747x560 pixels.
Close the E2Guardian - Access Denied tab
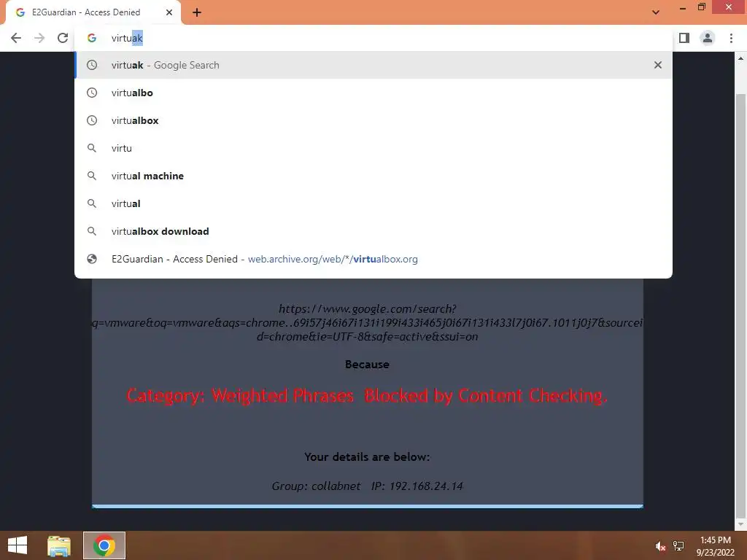pyautogui.click(x=169, y=12)
